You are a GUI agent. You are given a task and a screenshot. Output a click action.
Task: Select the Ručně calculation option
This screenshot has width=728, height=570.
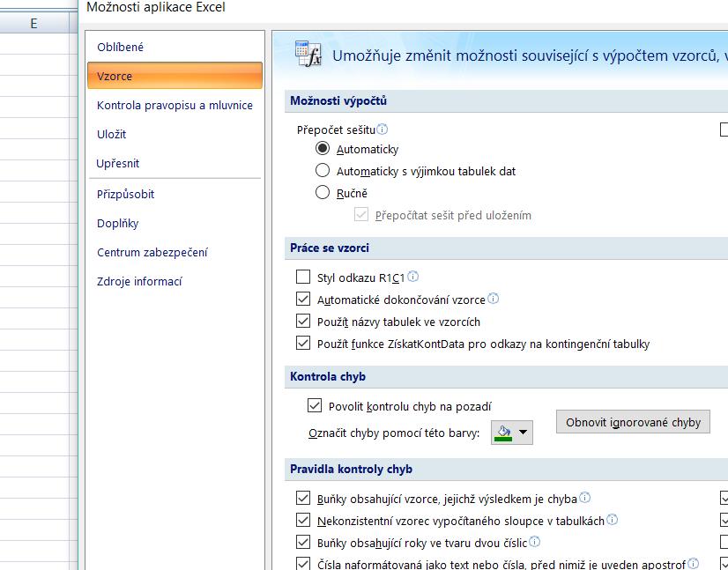click(323, 192)
